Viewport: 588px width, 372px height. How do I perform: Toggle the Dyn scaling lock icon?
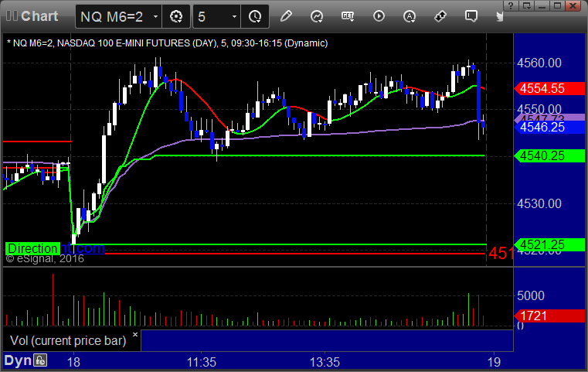point(40,360)
